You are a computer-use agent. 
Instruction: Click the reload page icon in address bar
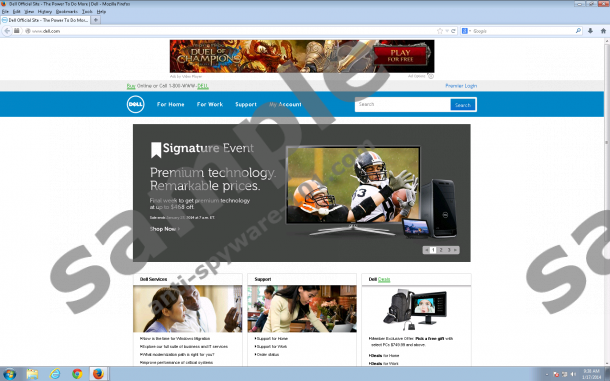(453, 31)
